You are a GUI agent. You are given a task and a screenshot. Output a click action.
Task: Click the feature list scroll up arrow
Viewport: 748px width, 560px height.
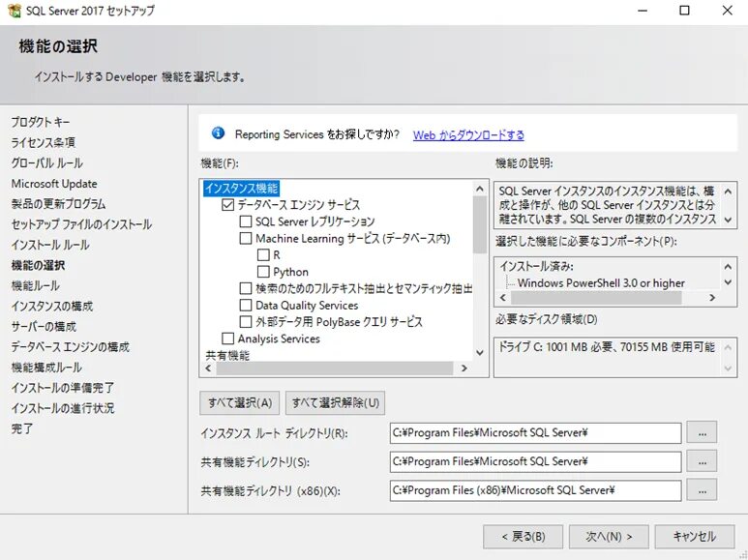tap(480, 189)
